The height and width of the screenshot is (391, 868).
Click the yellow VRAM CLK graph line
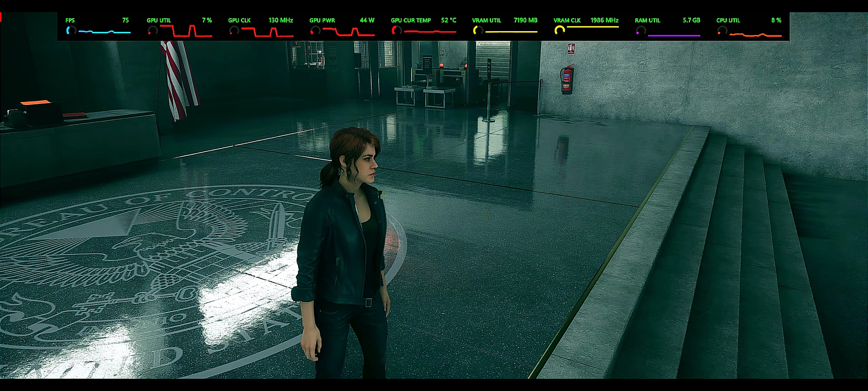pyautogui.click(x=593, y=27)
